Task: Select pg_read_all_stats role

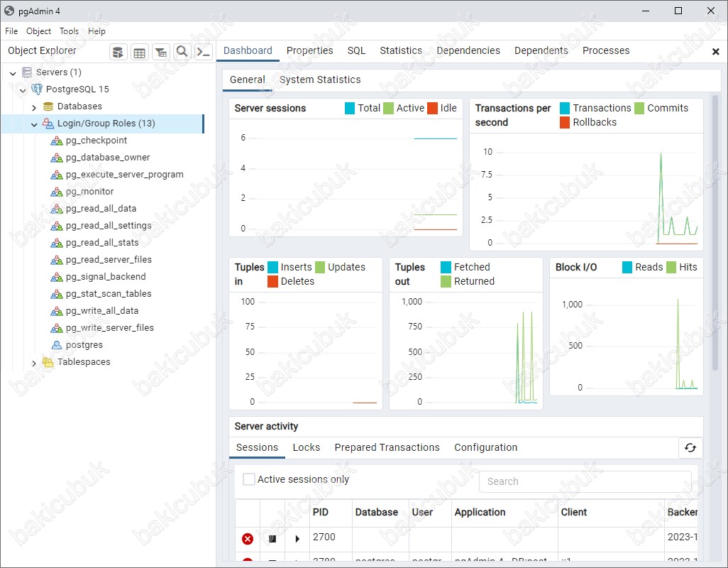Action: [x=102, y=243]
